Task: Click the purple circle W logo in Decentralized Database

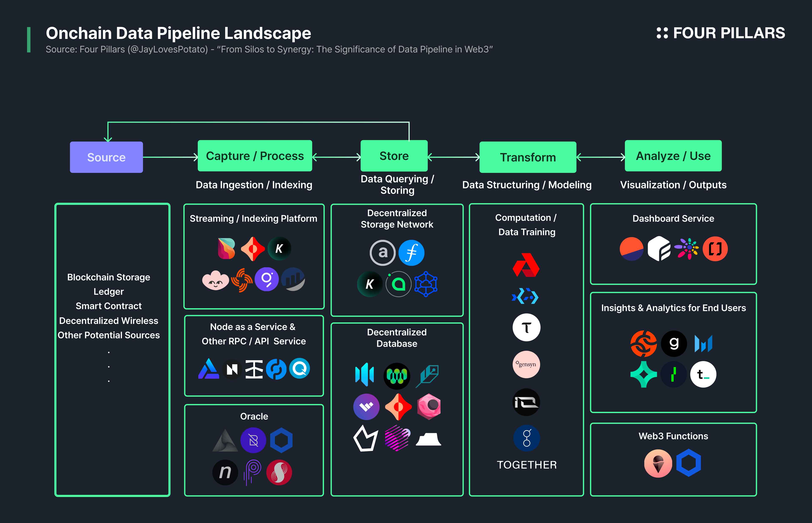Action: (x=366, y=407)
